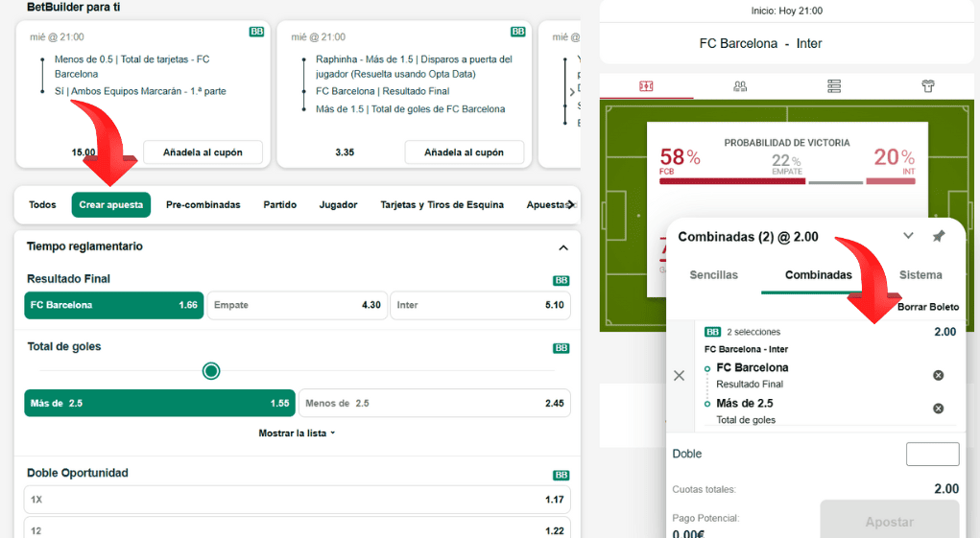Select 12 double chance at 1.22
This screenshot has width=980, height=538.
click(297, 529)
